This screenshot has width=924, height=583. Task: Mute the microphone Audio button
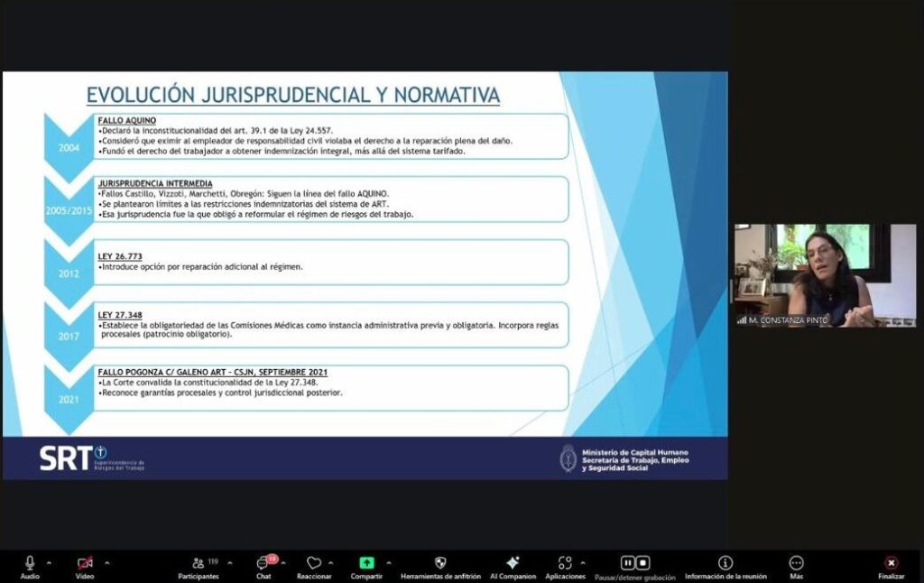(30, 563)
